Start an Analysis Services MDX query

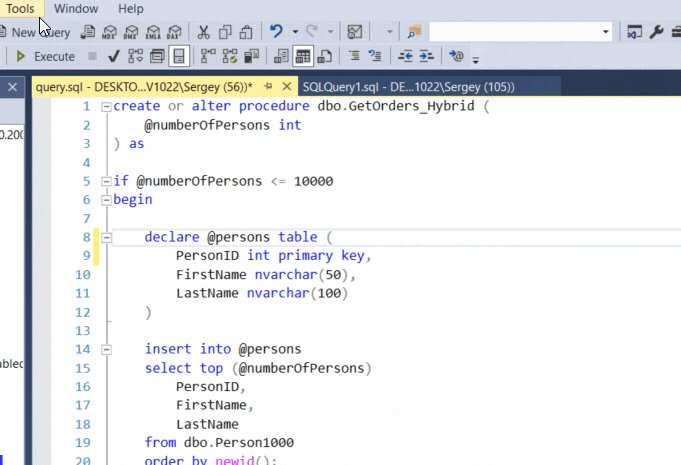(109, 32)
